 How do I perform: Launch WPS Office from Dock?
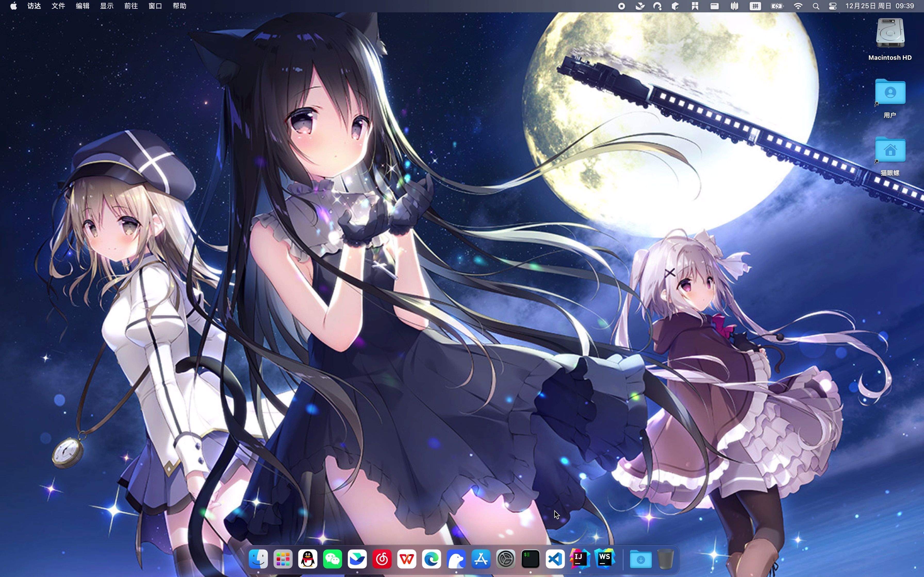pyautogui.click(x=407, y=559)
